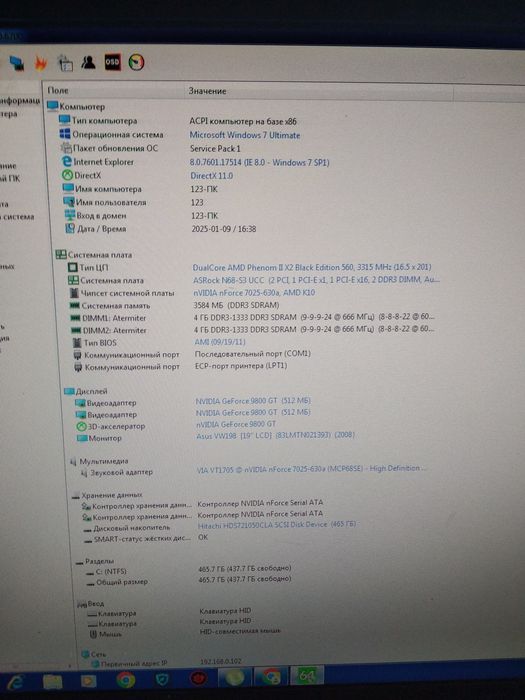Open the 8.0.7601.17514 Internet Explorer link
The height and width of the screenshot is (700, 525).
pyautogui.click(x=259, y=162)
